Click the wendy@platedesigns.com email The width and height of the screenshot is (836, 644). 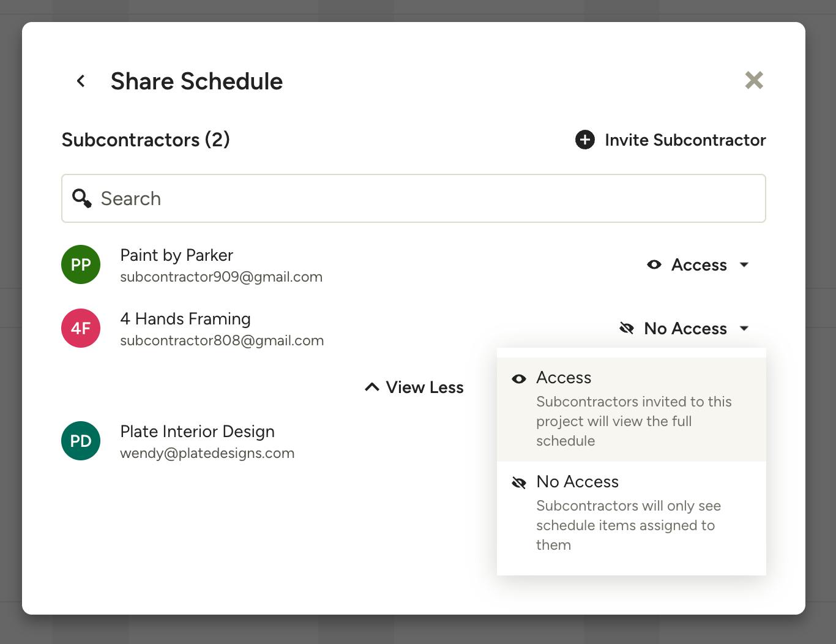pos(207,453)
